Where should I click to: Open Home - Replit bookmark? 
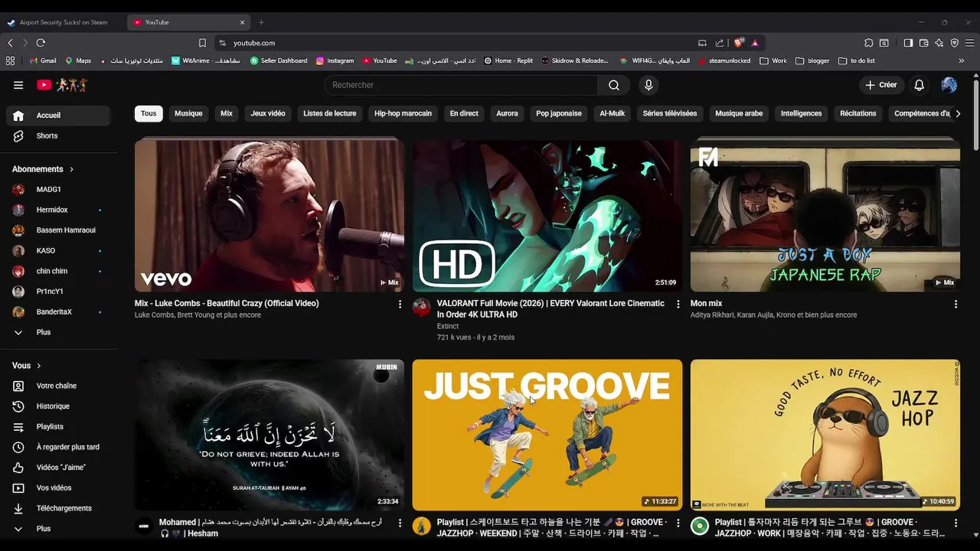508,60
